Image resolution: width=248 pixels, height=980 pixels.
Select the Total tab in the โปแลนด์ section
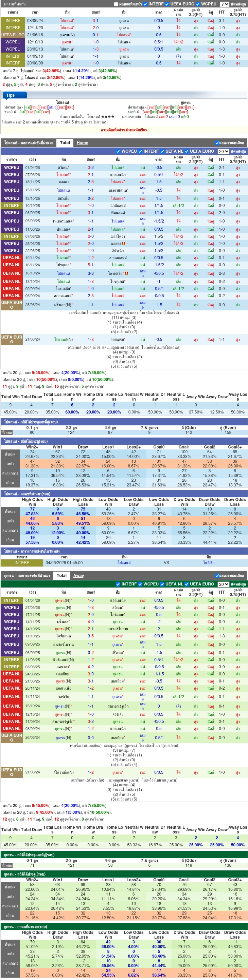click(x=65, y=143)
